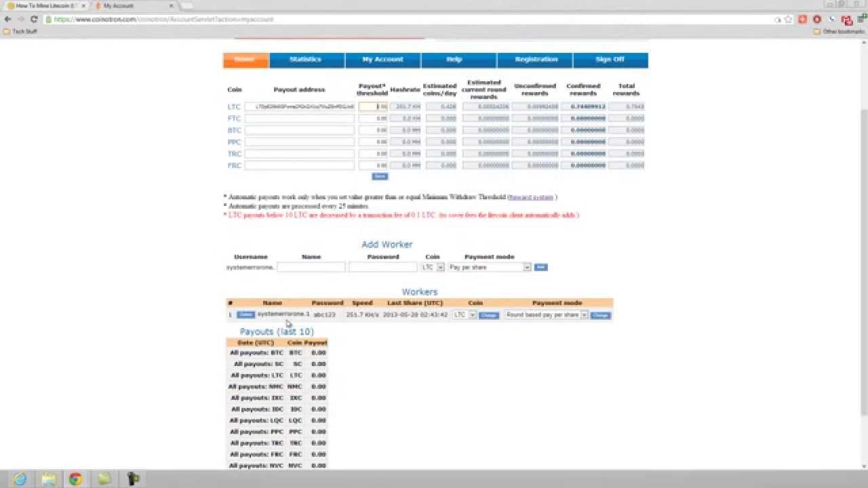Click the LTC hashrate value 251.7 KH
The image size is (868, 488).
click(407, 107)
